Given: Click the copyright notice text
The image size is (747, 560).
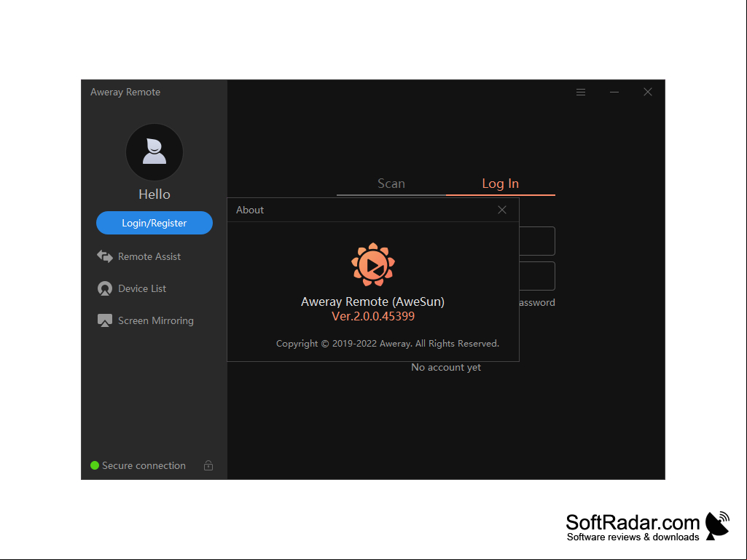Looking at the screenshot, I should 388,344.
